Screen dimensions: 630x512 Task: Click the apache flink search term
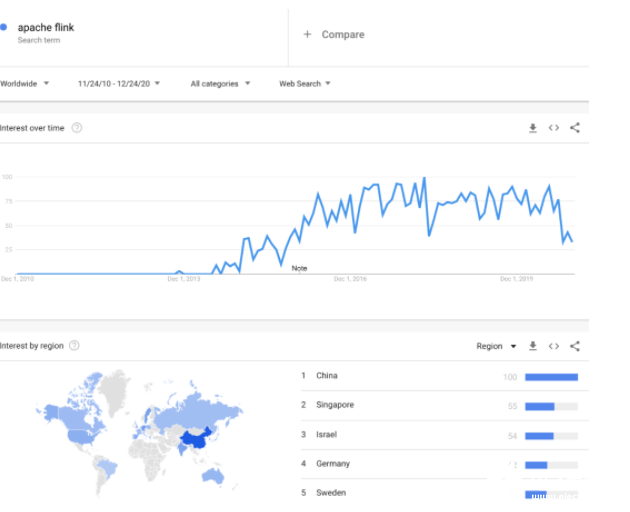pos(46,27)
